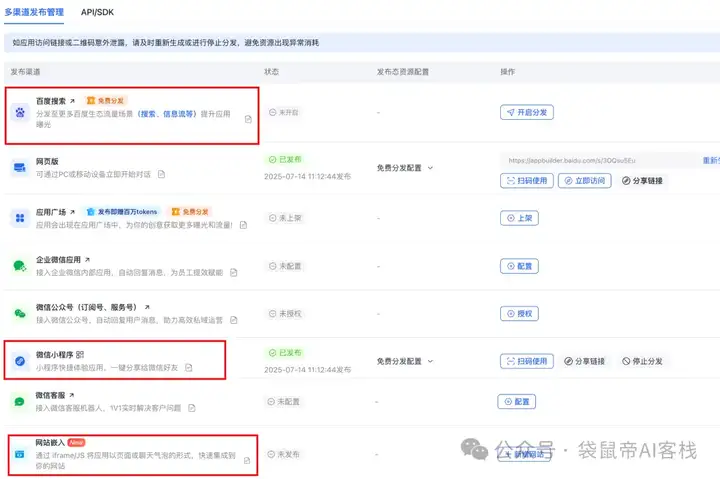
Task: Click 配置 button for 企业微信应用
Action: click(519, 266)
